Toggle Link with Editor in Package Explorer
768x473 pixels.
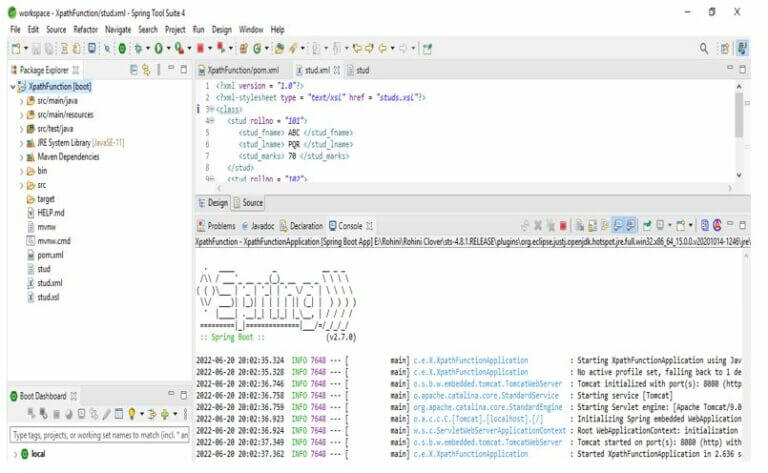pos(146,70)
